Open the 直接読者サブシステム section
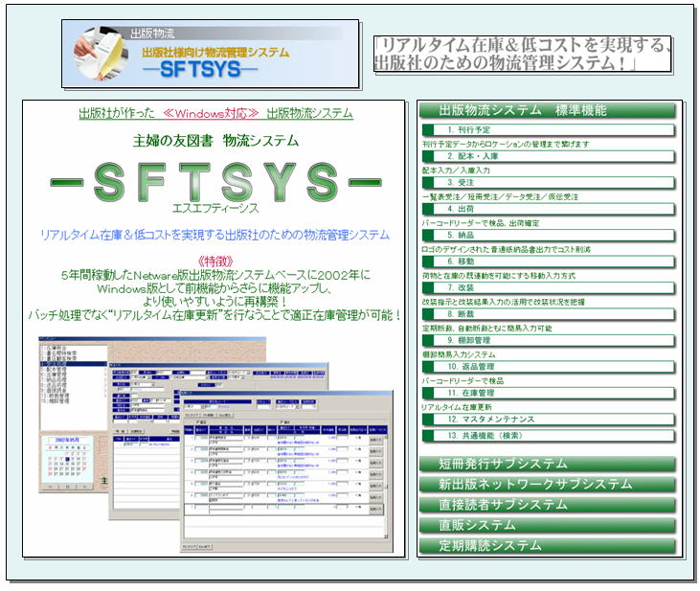Image resolution: width=700 pixels, height=591 pixels. [x=548, y=505]
